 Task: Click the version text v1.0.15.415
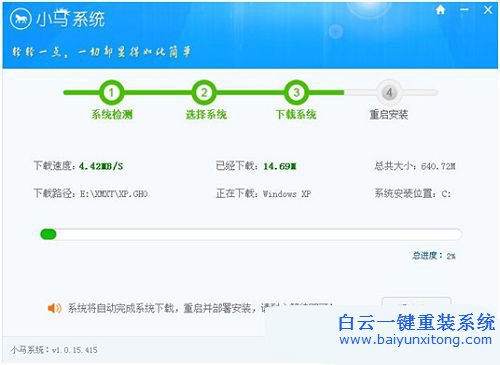click(75, 350)
